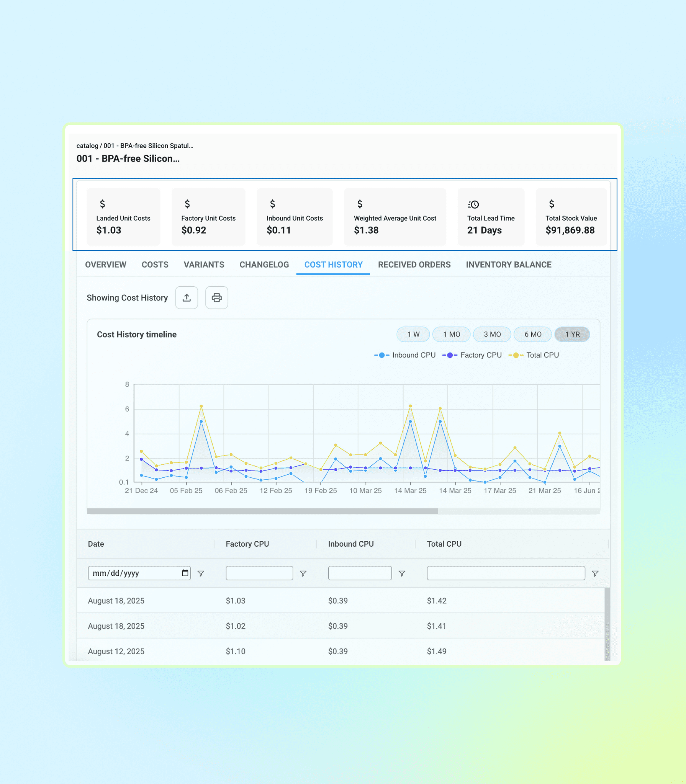Click the dollar icon on Factory Unit Costs card
The image size is (686, 784).
coord(187,204)
